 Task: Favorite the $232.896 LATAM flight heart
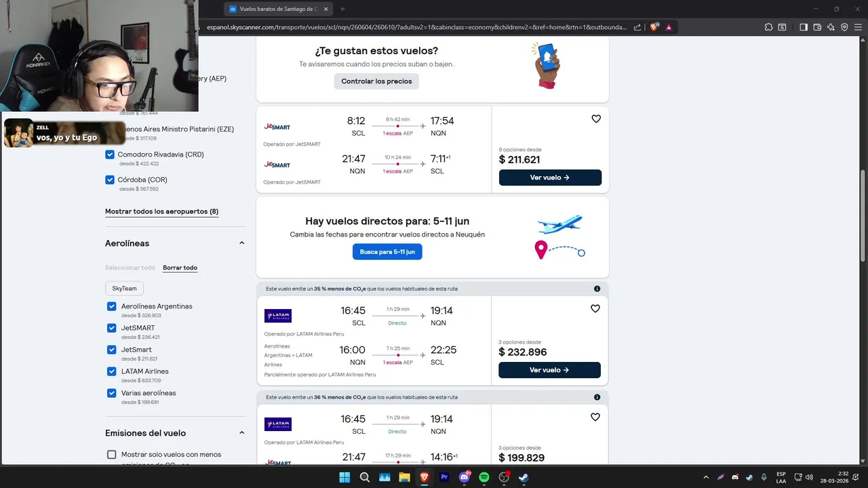click(x=595, y=308)
